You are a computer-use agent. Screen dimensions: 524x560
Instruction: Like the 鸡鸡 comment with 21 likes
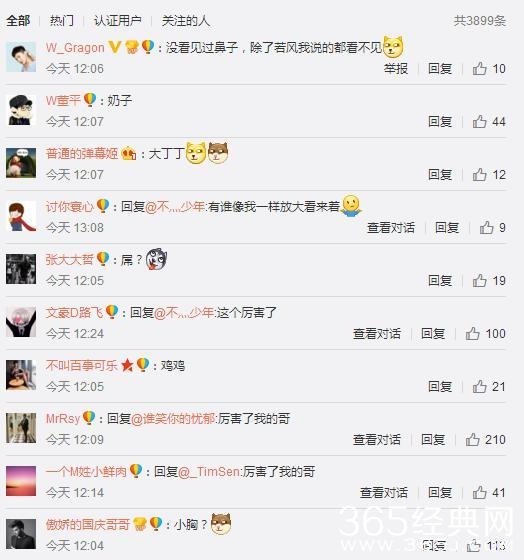tap(479, 386)
